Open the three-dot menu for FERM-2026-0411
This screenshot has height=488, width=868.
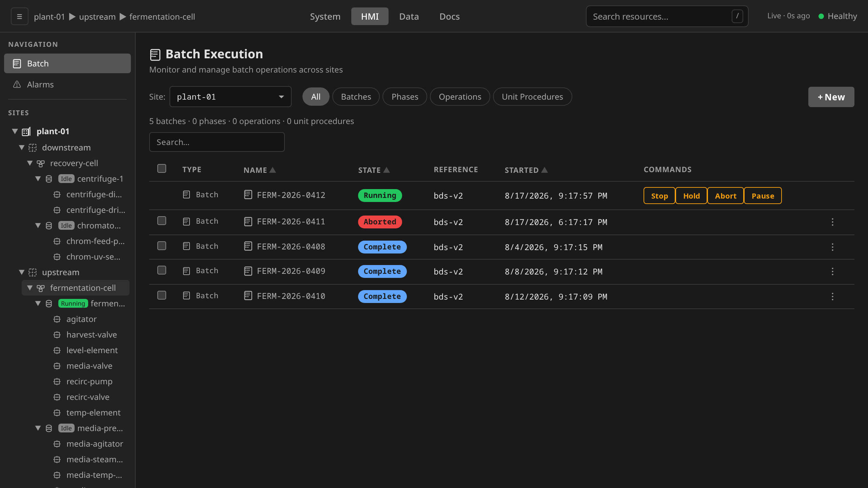pyautogui.click(x=832, y=222)
